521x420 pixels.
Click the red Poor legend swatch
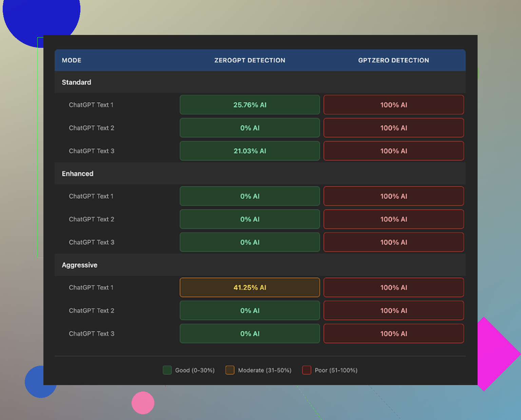(307, 370)
